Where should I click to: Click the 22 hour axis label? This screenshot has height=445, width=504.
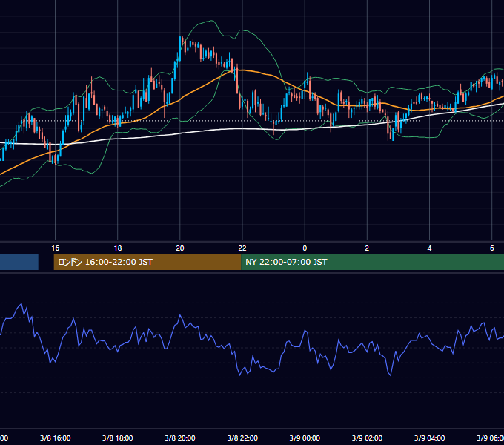tap(242, 248)
